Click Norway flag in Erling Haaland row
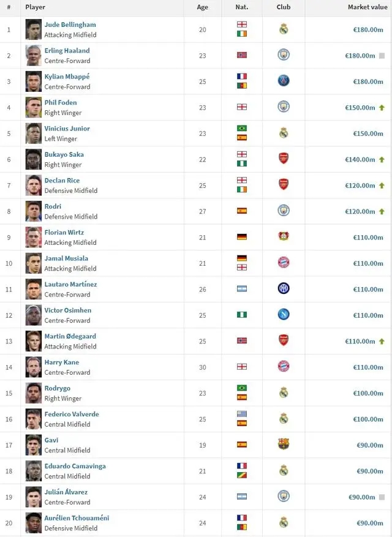The image size is (392, 537). coord(242,55)
